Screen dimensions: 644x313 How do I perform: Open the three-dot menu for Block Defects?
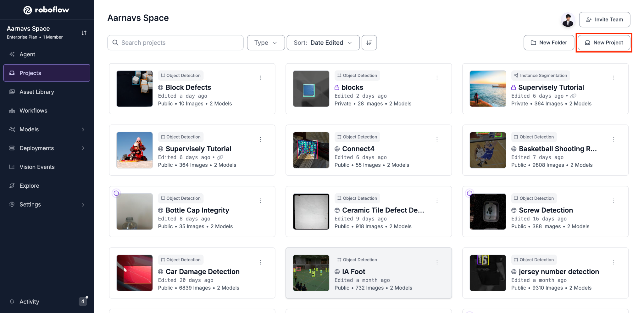pyautogui.click(x=260, y=78)
